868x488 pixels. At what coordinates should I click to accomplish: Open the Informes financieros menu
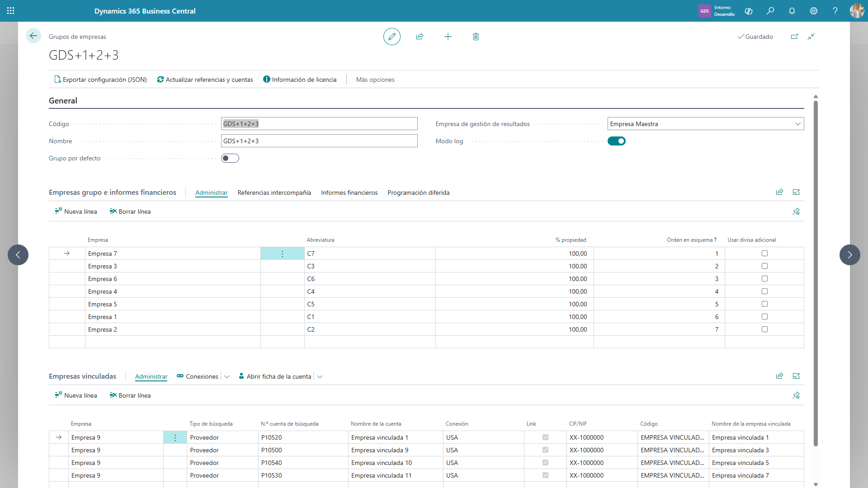(349, 192)
